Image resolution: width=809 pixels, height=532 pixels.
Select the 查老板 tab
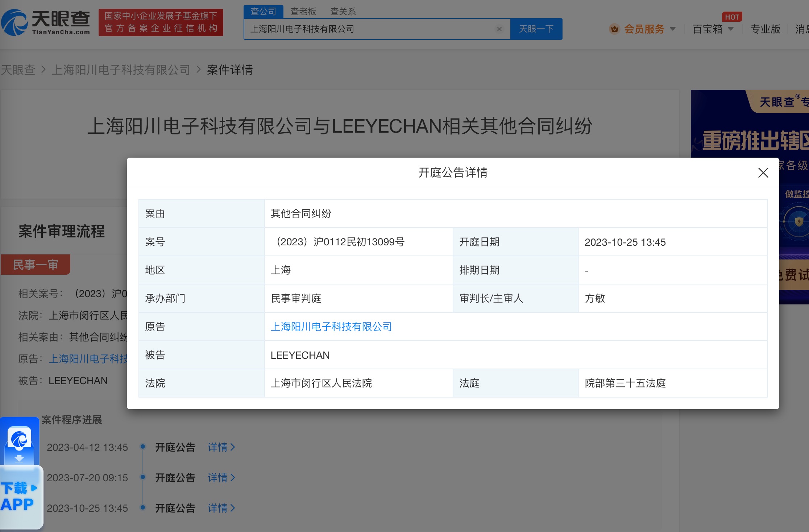(x=303, y=12)
